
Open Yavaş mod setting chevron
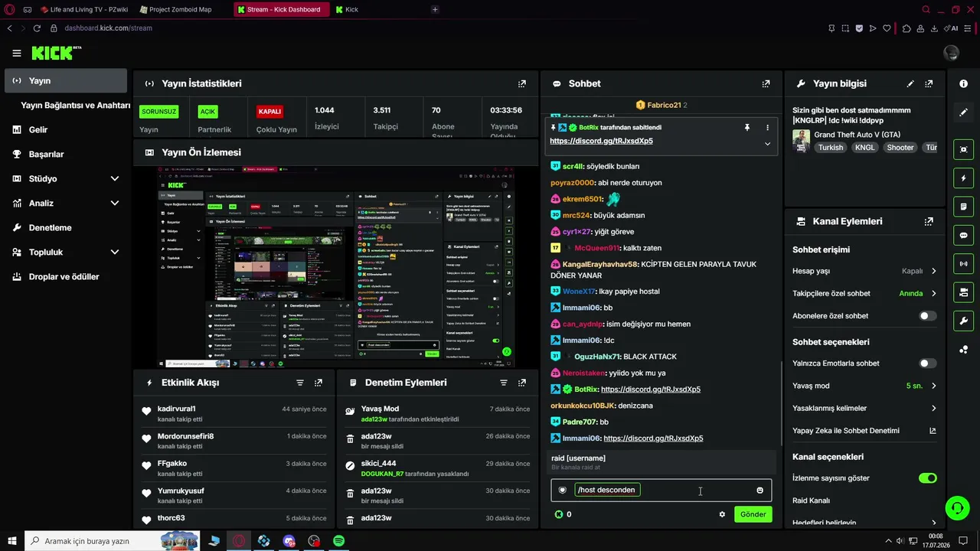(933, 386)
